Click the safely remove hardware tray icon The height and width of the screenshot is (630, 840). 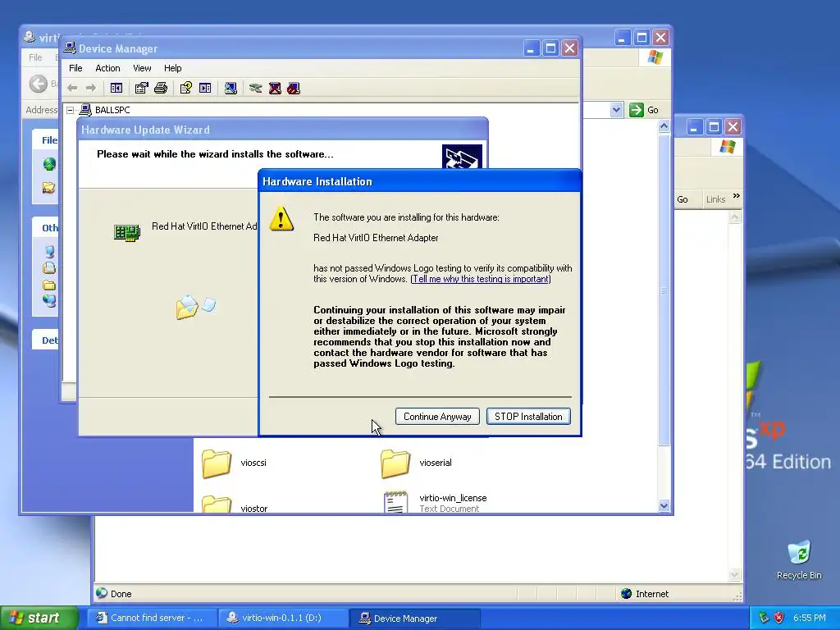764,618
